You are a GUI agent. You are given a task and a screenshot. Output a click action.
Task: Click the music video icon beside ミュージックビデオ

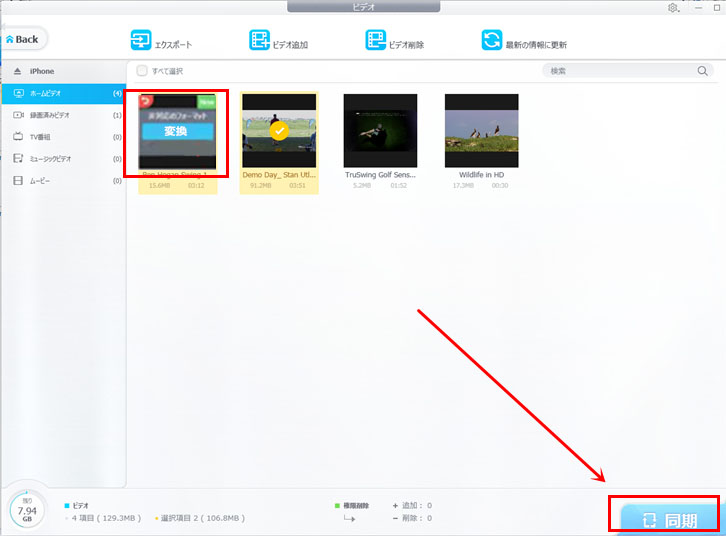pyautogui.click(x=18, y=158)
